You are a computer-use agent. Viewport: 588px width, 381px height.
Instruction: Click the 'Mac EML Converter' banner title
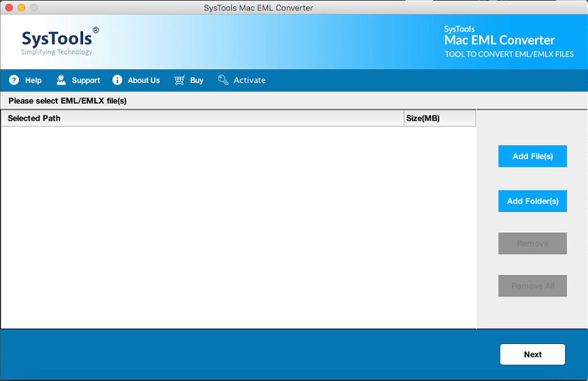(x=499, y=40)
